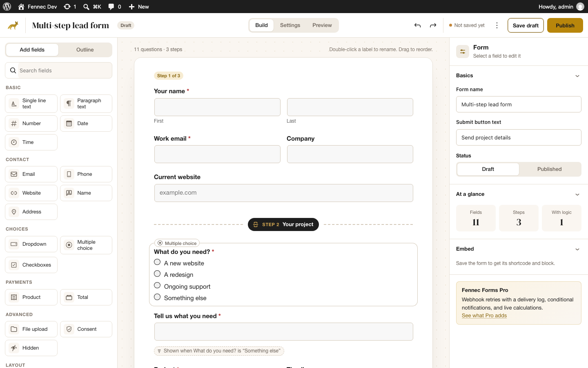Add a Time field
588x368 pixels.
point(31,142)
